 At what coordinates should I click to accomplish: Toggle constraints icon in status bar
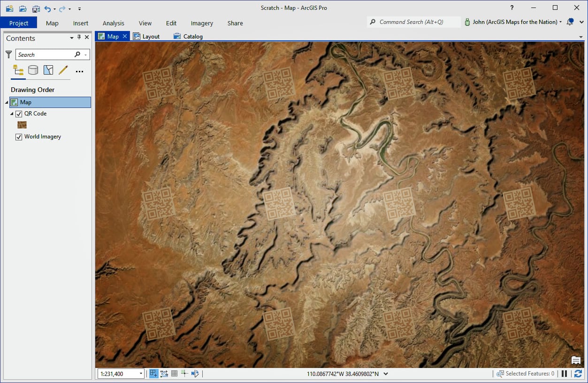tap(164, 374)
